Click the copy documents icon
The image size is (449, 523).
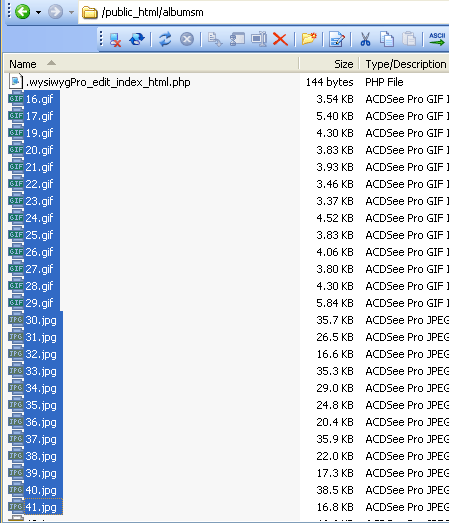387,39
